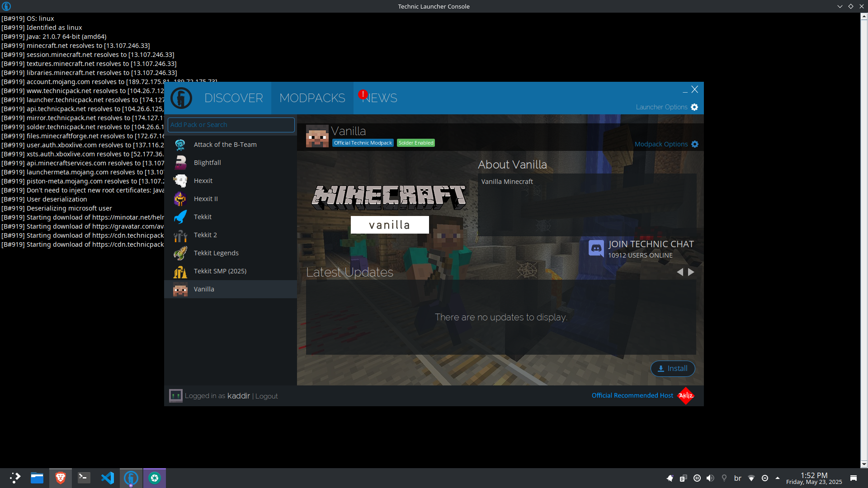Image resolution: width=868 pixels, height=488 pixels.
Task: Open Visual Studio Code from the taskbar
Action: (108, 478)
